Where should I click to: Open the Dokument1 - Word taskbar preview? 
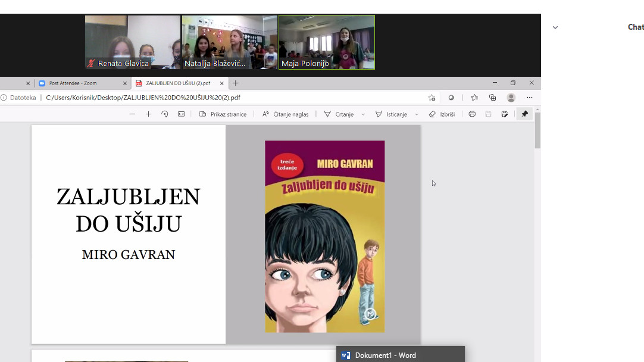pos(401,355)
